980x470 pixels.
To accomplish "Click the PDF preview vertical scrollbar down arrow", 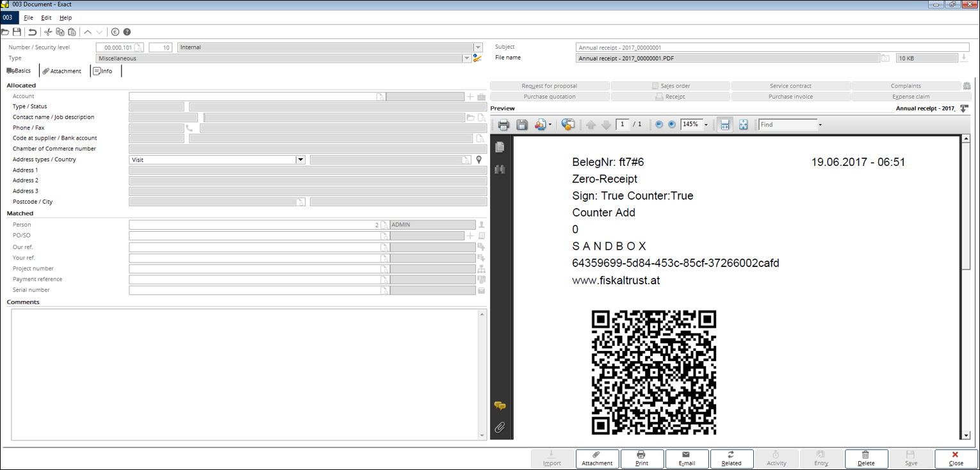I will 966,435.
